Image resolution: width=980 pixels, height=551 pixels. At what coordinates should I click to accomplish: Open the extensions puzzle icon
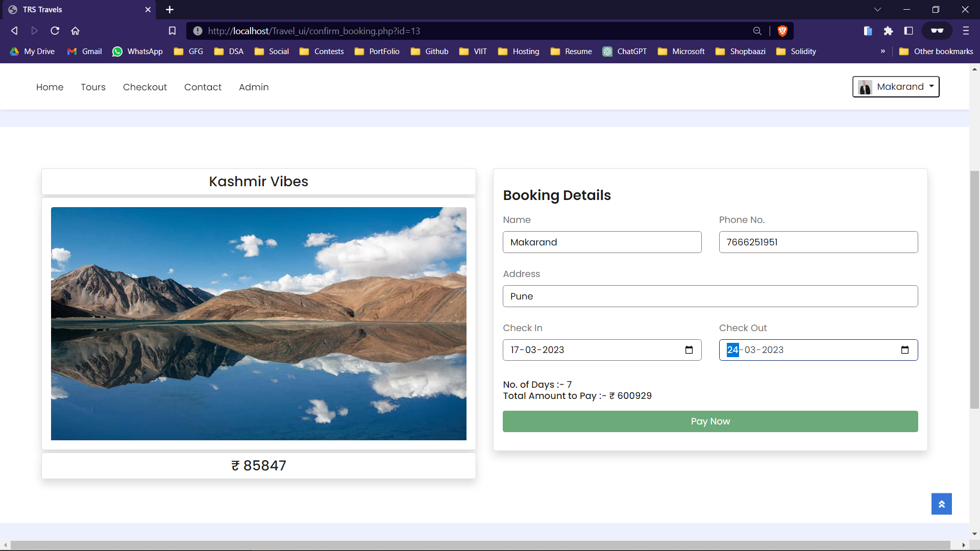click(x=888, y=31)
